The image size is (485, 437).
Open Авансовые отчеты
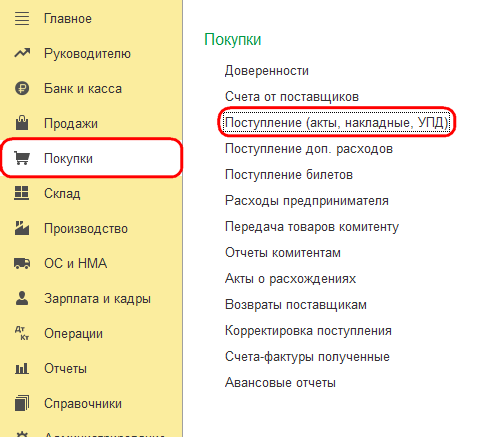(280, 383)
